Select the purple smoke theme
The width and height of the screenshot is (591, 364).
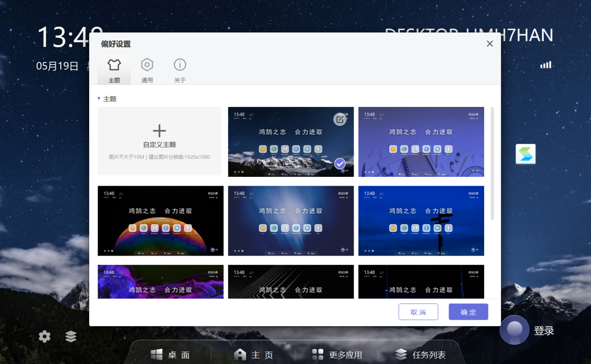[161, 282]
